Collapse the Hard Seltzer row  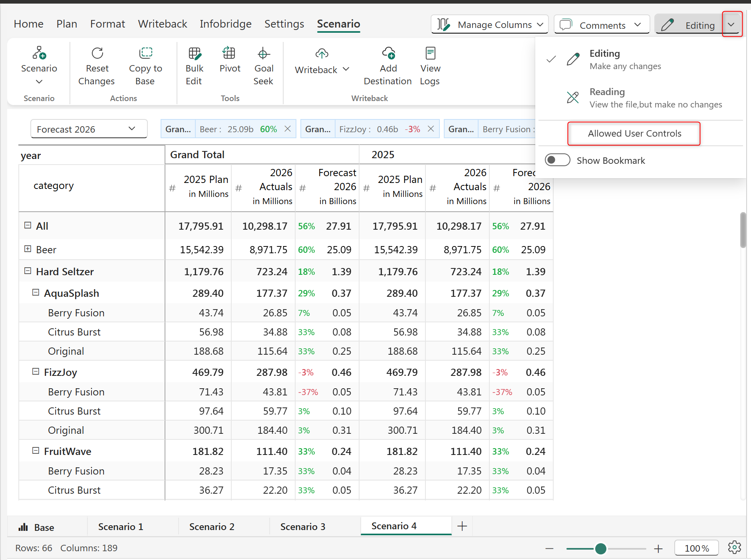tap(28, 271)
